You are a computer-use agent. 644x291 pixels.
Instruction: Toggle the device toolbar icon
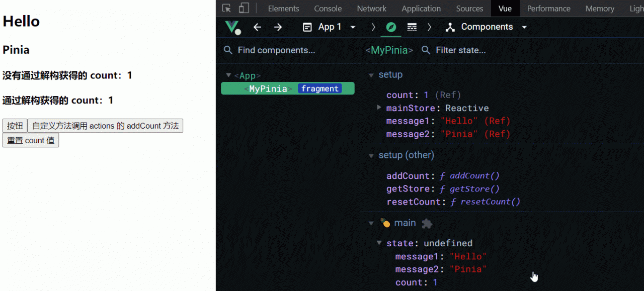click(x=244, y=9)
